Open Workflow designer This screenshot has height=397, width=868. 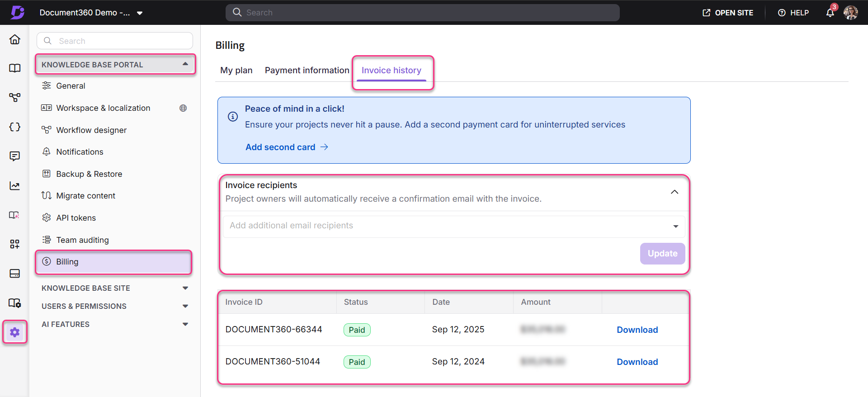(91, 130)
